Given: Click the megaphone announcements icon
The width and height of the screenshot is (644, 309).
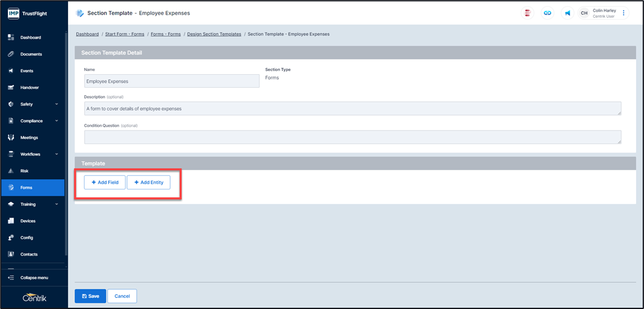Looking at the screenshot, I should click(567, 13).
